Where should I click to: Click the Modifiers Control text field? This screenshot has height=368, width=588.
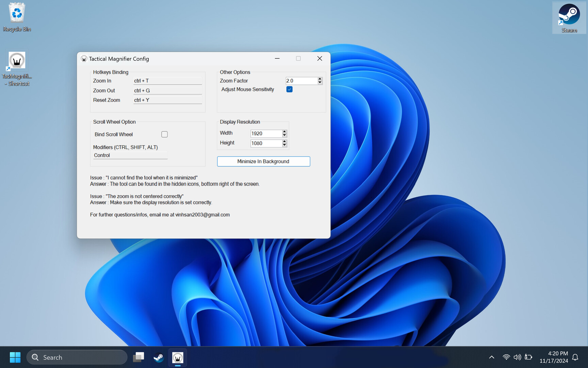tap(130, 155)
